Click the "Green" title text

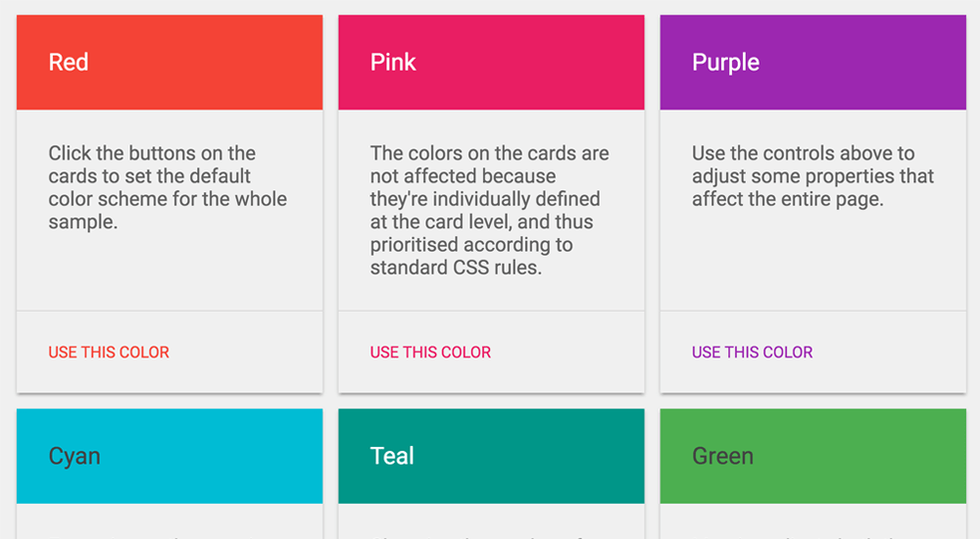722,456
